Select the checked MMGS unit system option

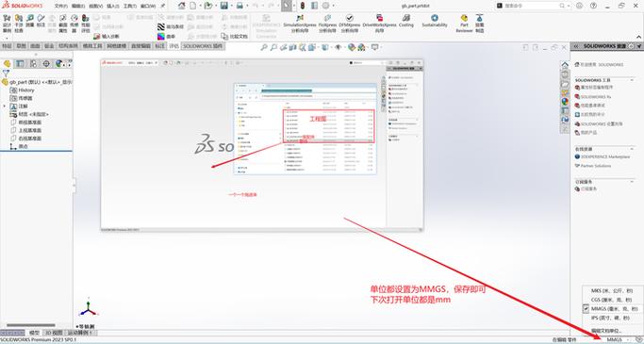(x=612, y=309)
